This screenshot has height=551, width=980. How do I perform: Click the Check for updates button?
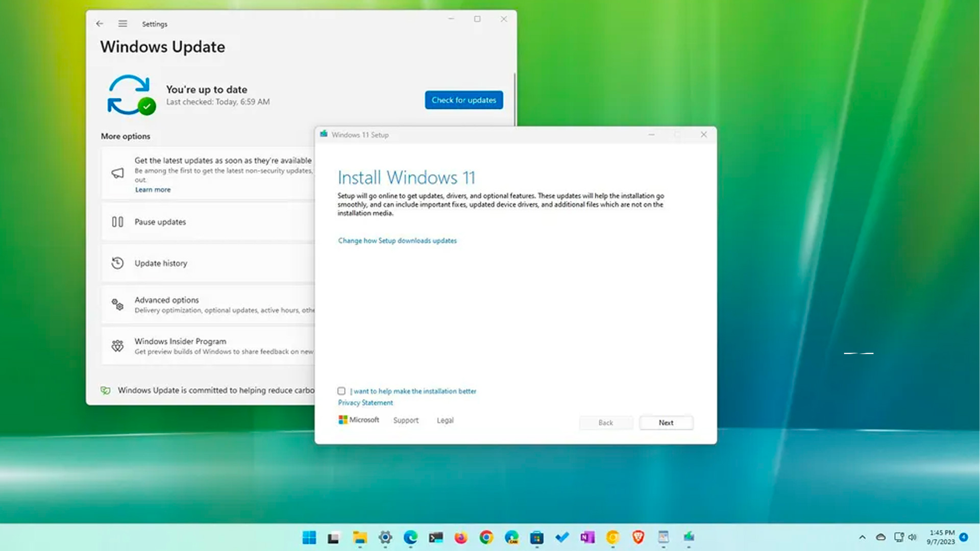point(463,100)
